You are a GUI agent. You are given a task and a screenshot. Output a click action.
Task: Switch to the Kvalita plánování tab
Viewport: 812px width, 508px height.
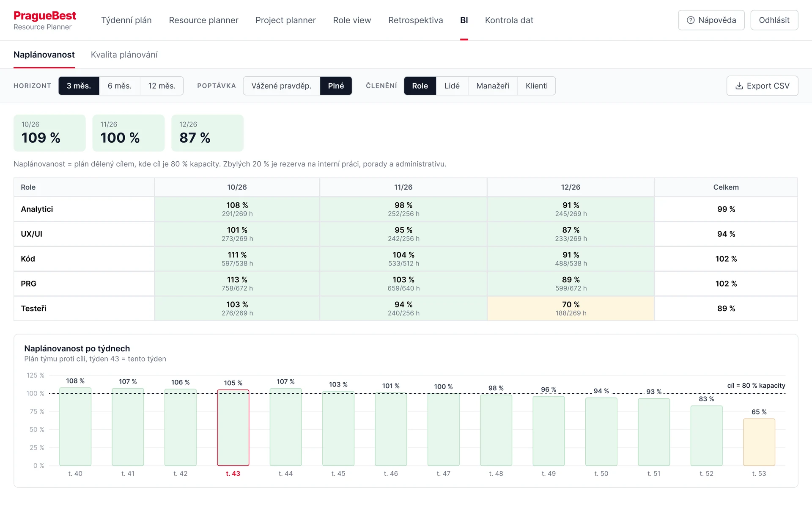[x=124, y=55]
